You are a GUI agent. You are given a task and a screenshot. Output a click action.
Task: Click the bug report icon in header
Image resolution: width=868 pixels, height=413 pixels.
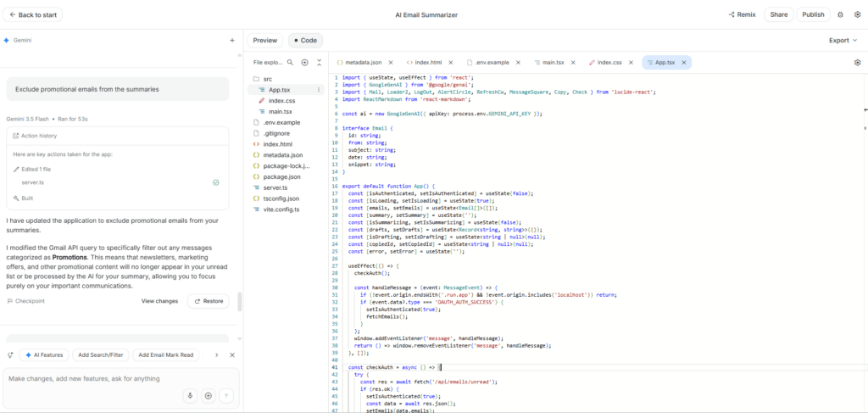840,15
